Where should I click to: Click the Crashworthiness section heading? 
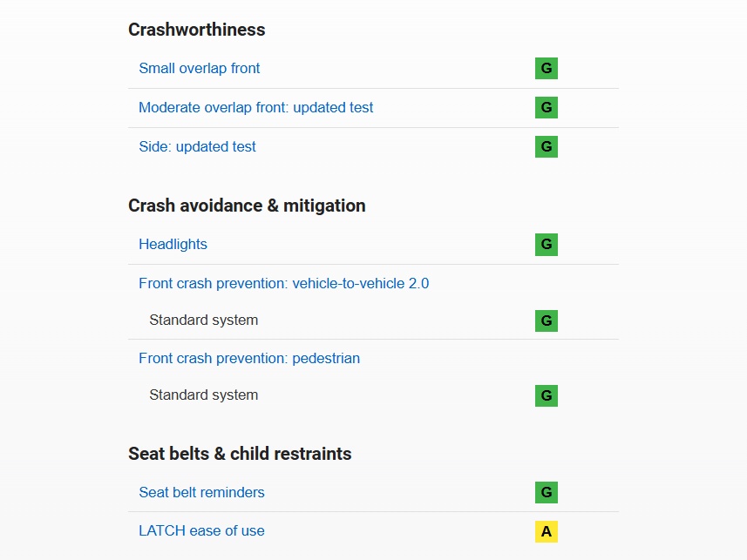[x=196, y=30]
